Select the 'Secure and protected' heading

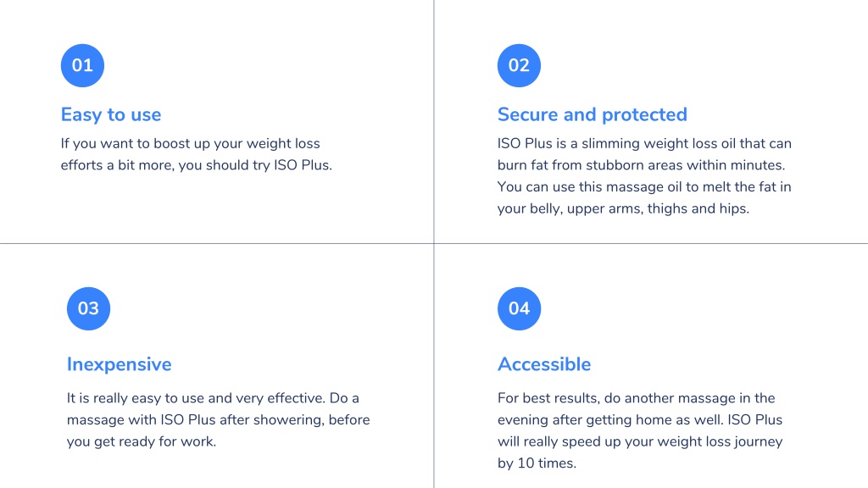coord(593,114)
